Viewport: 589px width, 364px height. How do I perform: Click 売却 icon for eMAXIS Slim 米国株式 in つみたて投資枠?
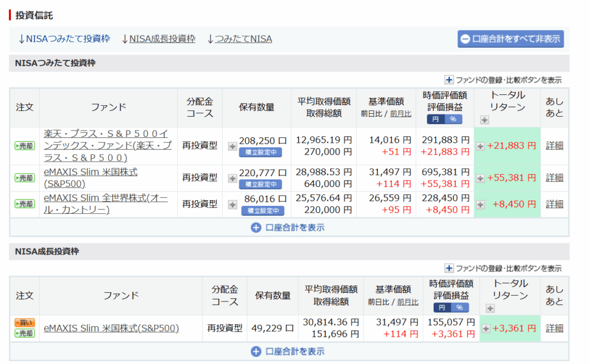point(24,178)
